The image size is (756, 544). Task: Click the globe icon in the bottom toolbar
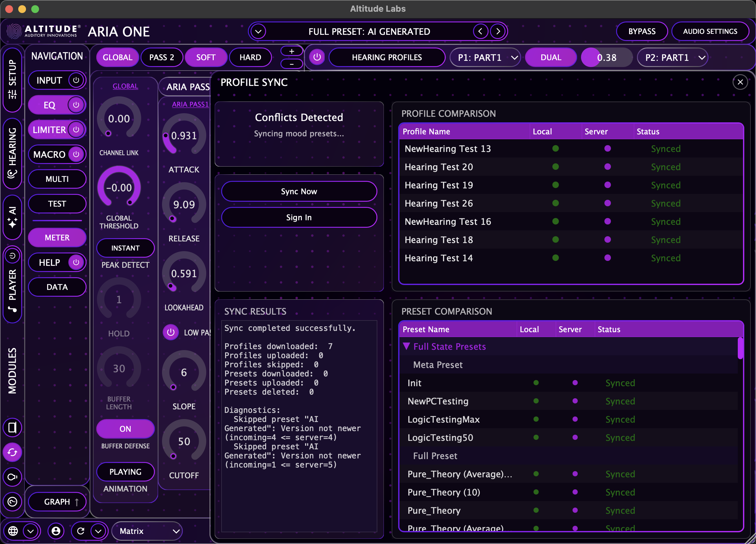[x=13, y=531]
